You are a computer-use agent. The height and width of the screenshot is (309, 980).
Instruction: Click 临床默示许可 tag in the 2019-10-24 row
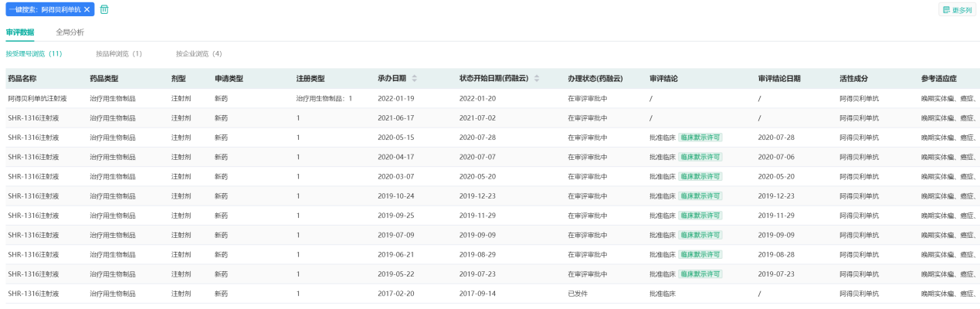[x=700, y=196]
